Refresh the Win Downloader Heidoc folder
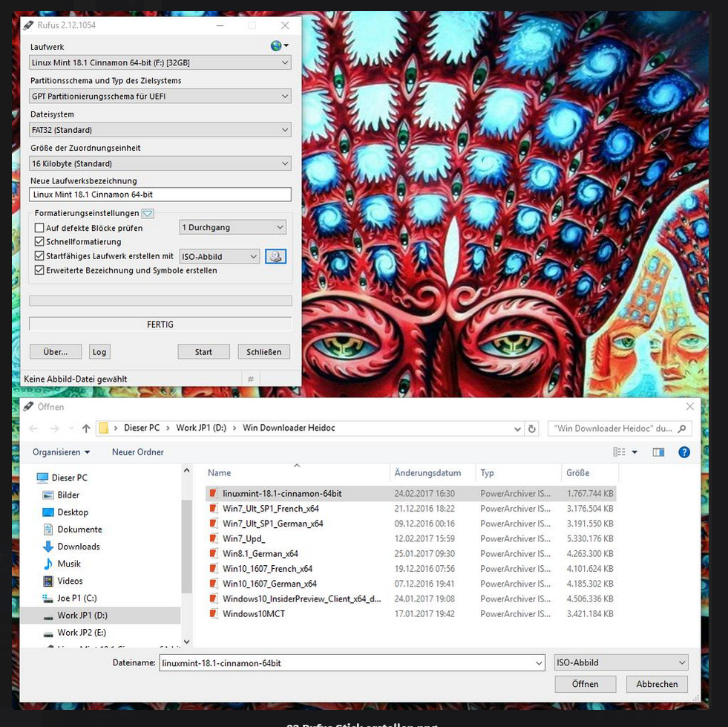Screen dimensions: 728x727 pos(532,428)
